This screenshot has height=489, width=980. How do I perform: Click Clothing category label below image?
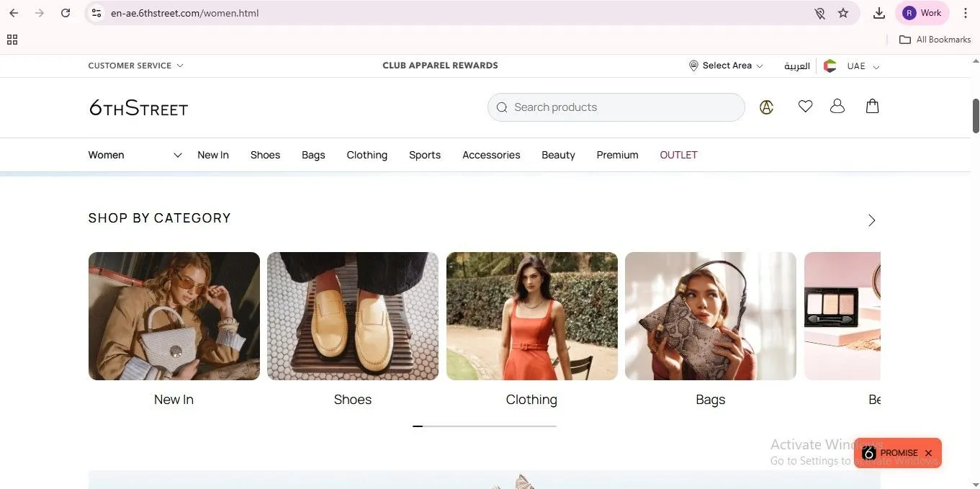[531, 400]
